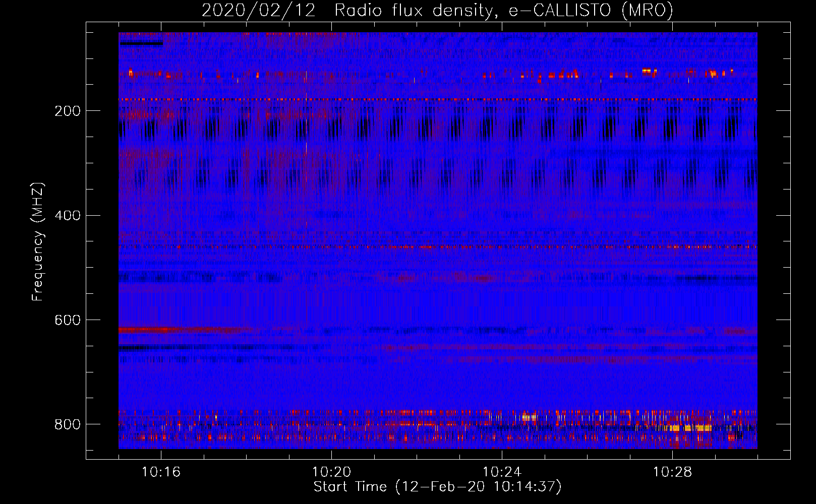Screen dimensions: 816x504
Task: Select the 600 frequency tick label
Action: pyautogui.click(x=67, y=321)
